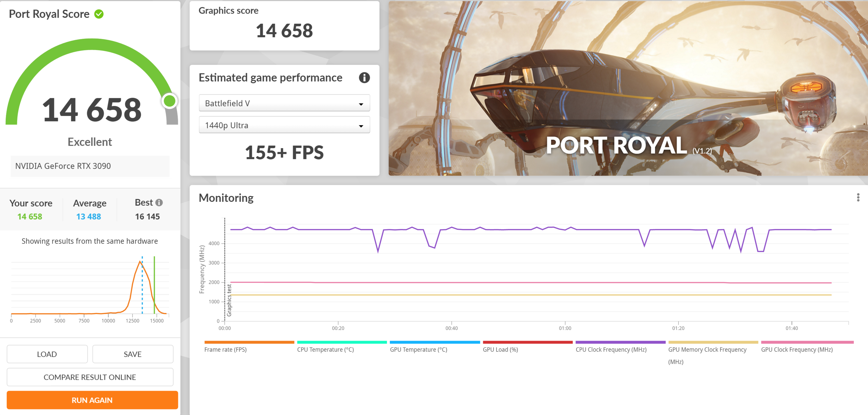Toggle GPU Load (%) legend series
868x415 pixels.
click(500, 349)
